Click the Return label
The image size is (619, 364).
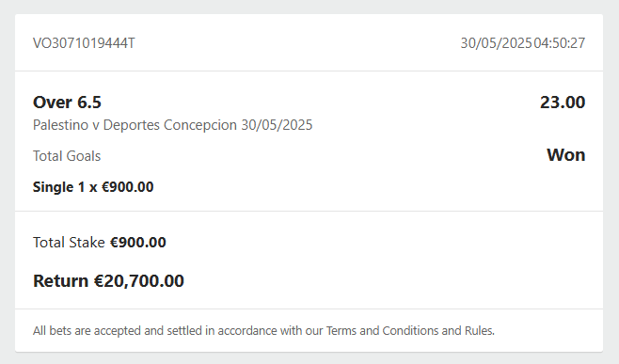[60, 281]
